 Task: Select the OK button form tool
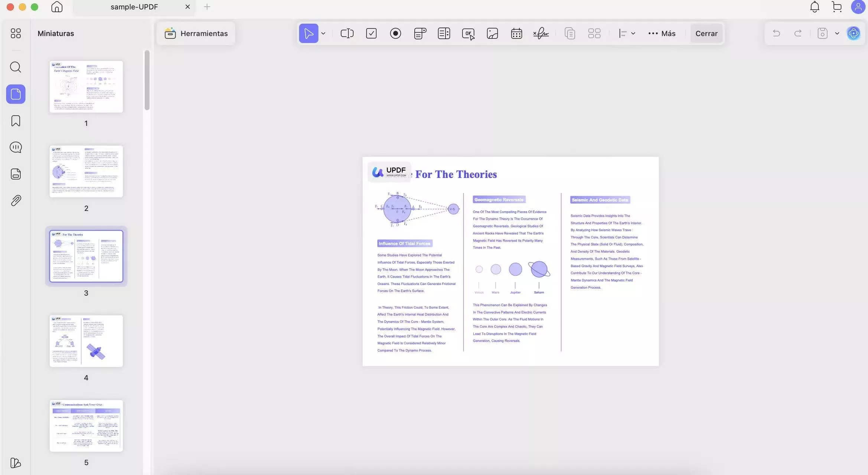(x=468, y=34)
